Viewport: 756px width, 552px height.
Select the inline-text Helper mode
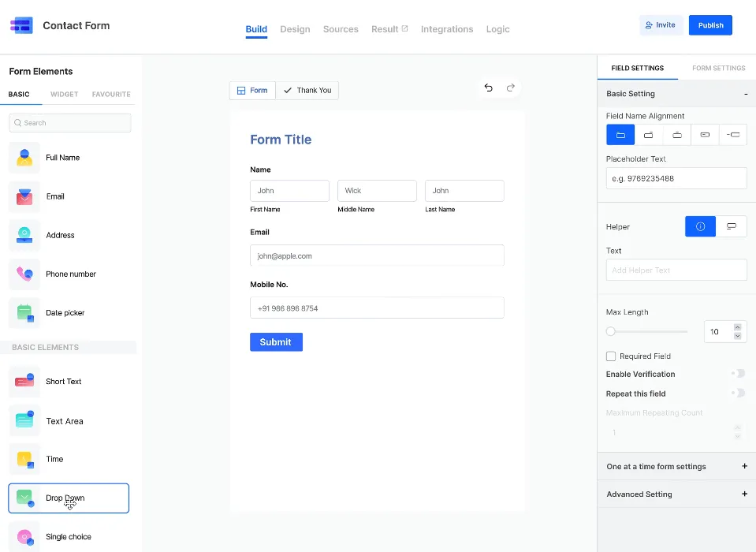(x=732, y=226)
